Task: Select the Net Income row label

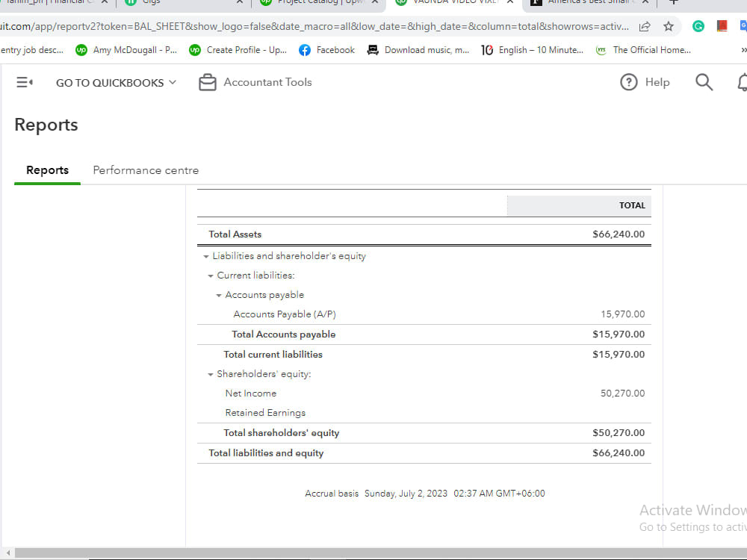Action: tap(250, 393)
